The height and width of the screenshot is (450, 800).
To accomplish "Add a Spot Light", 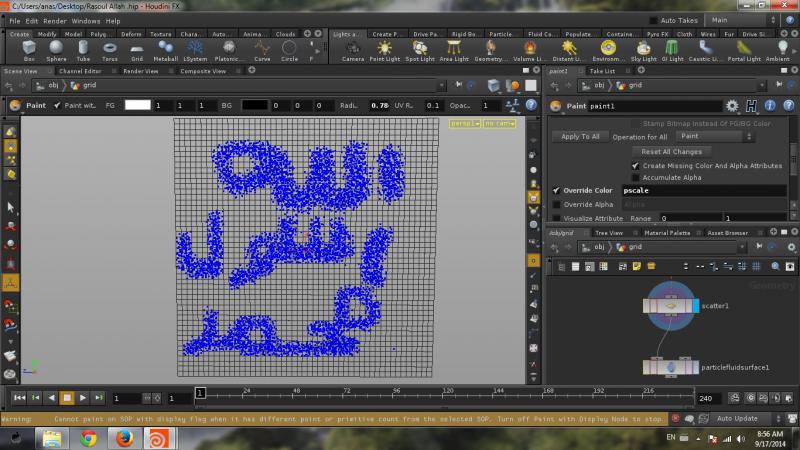I will point(420,51).
